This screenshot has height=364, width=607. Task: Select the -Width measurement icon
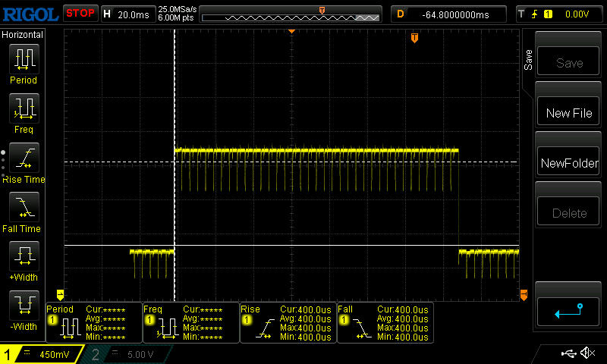[24, 306]
